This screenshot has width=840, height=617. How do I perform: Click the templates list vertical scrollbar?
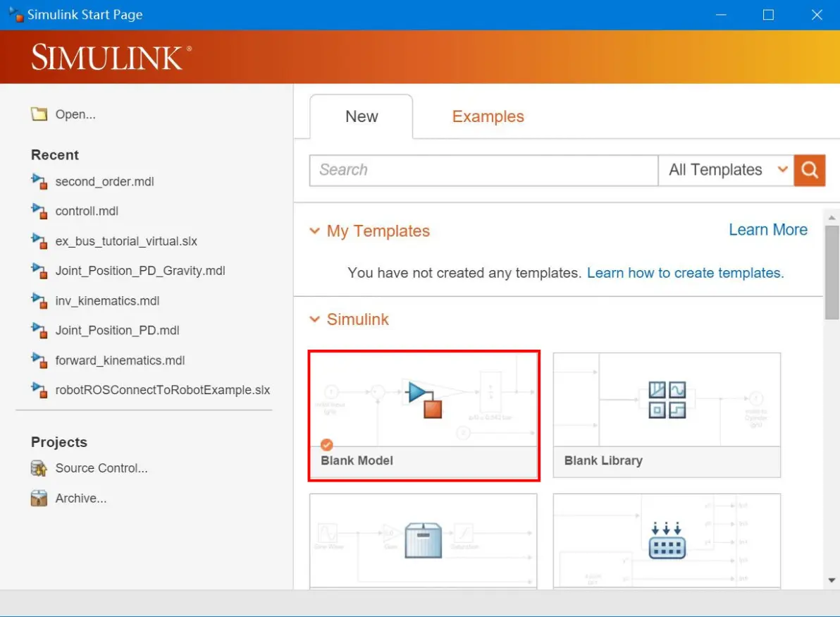pos(832,272)
